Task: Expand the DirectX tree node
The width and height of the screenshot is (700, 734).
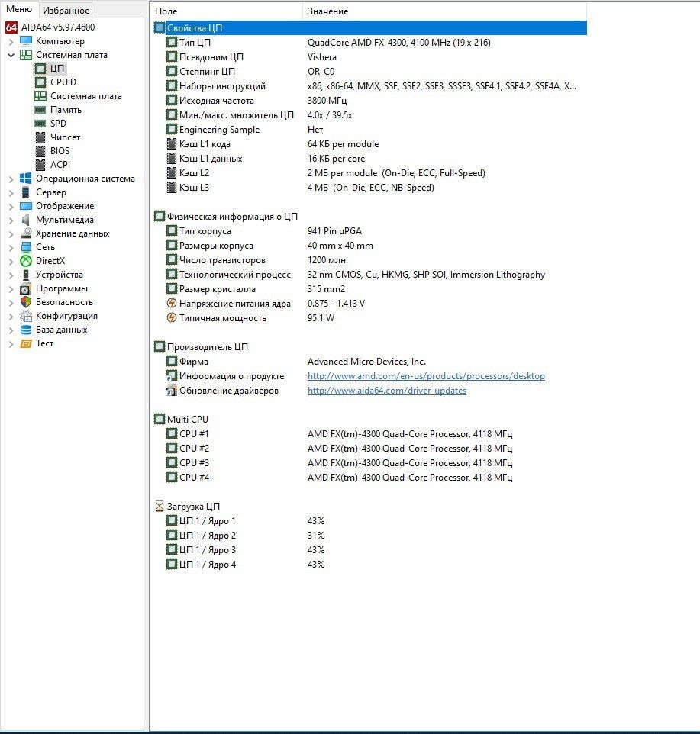Action: [x=11, y=261]
